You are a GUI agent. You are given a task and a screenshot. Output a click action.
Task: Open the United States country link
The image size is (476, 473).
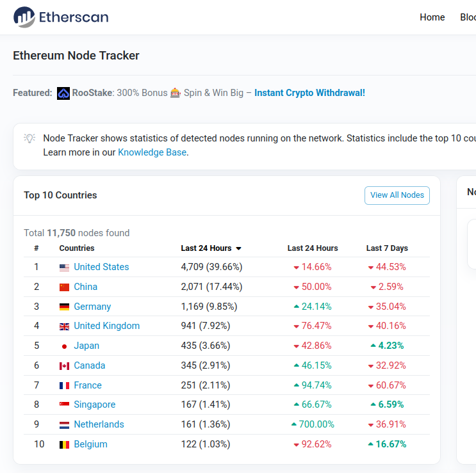[x=101, y=267]
